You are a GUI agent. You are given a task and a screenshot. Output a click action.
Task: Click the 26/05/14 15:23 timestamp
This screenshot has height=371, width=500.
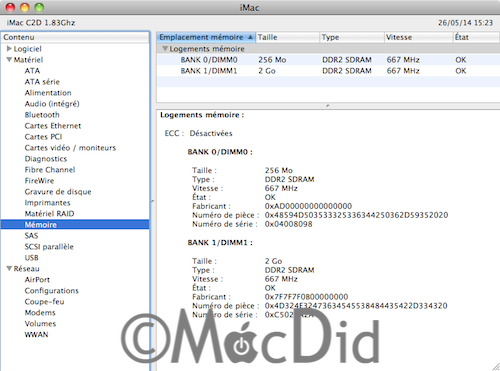(465, 23)
